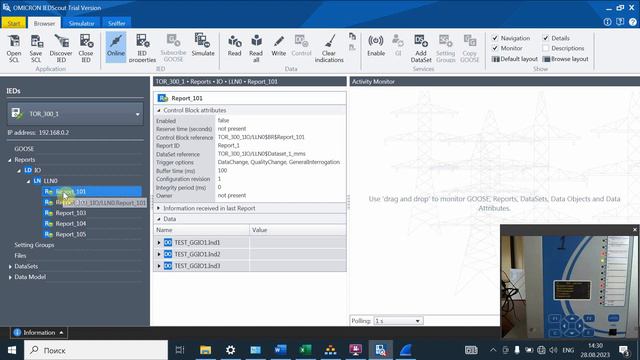
Task: Collapse the LLN0 logical node
Action: pyautogui.click(x=29, y=181)
